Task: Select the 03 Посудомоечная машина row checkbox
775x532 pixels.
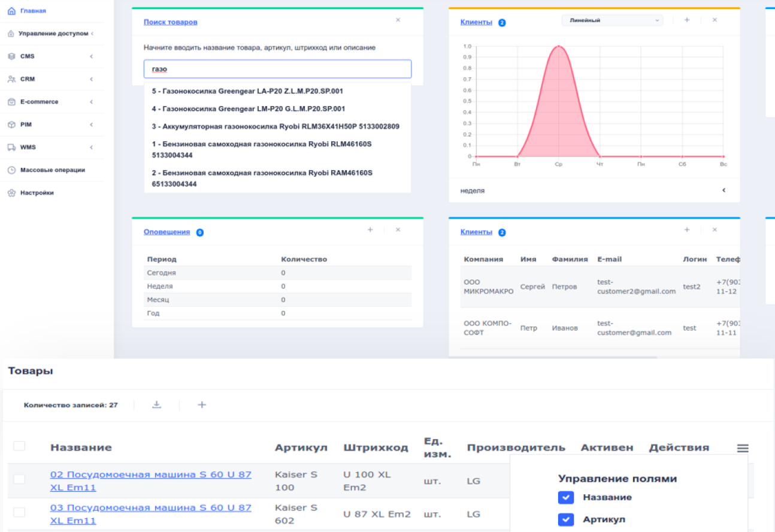Action: [19, 512]
